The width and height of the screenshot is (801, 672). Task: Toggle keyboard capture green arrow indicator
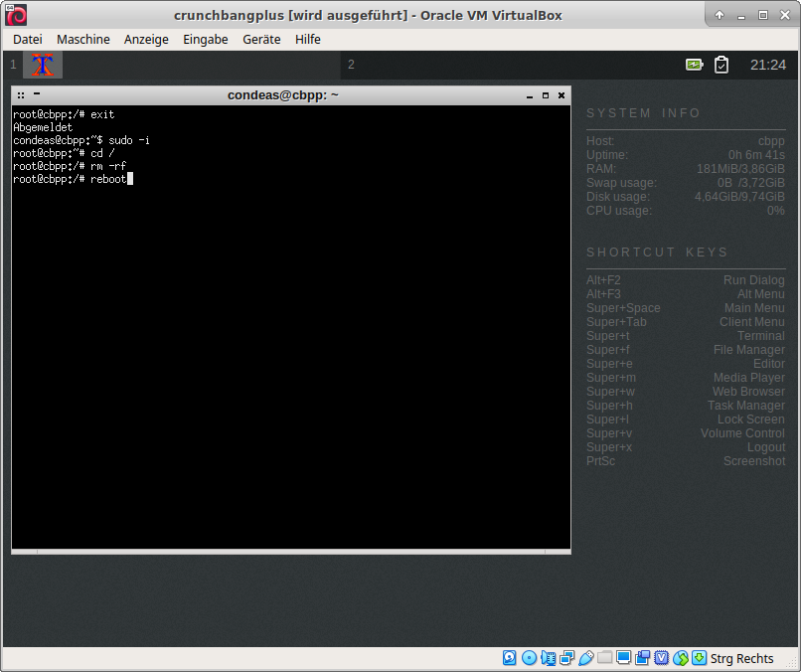click(700, 658)
